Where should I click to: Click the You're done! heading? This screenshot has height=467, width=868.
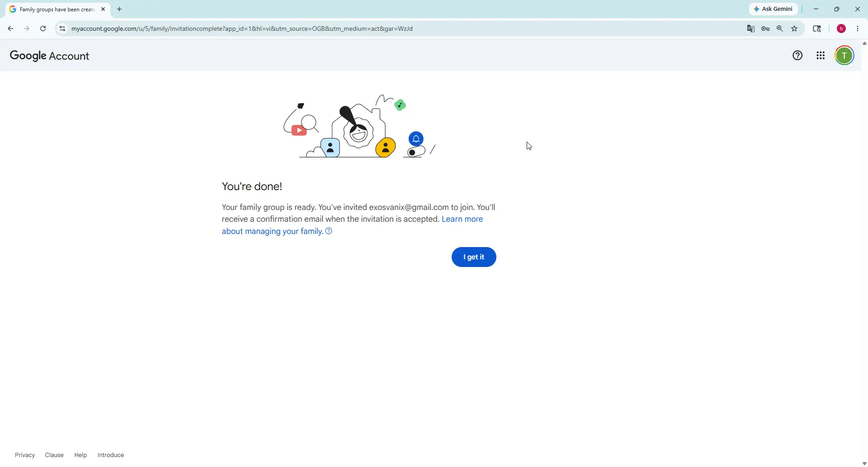pos(252,187)
